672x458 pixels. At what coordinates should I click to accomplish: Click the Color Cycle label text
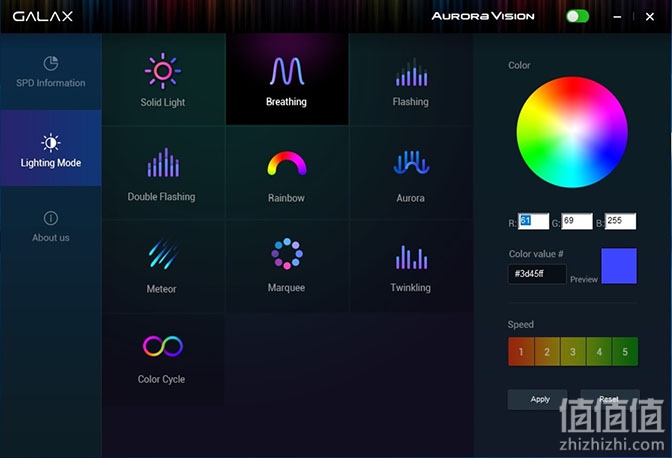162,379
